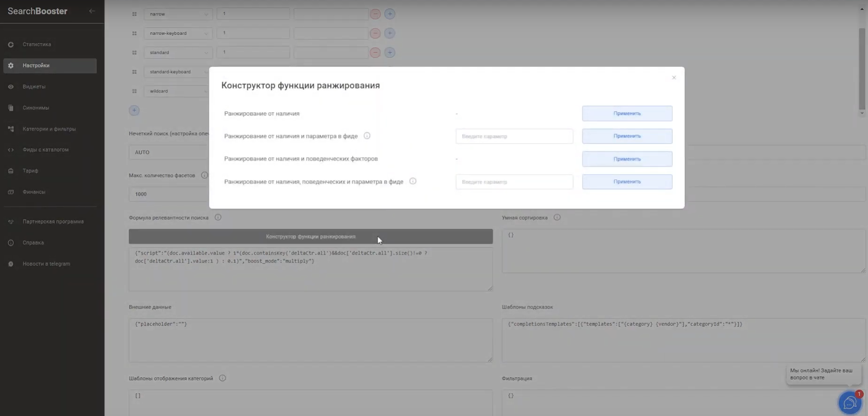Apply ranking by availability and behavioral factors
Image resolution: width=868 pixels, height=416 pixels.
627,159
